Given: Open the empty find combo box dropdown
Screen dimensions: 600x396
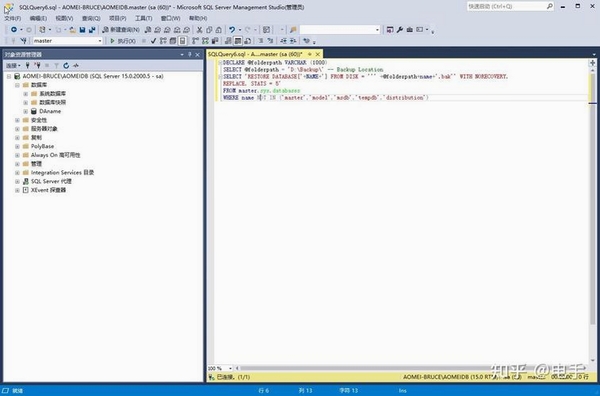Looking at the screenshot, I should (x=377, y=30).
